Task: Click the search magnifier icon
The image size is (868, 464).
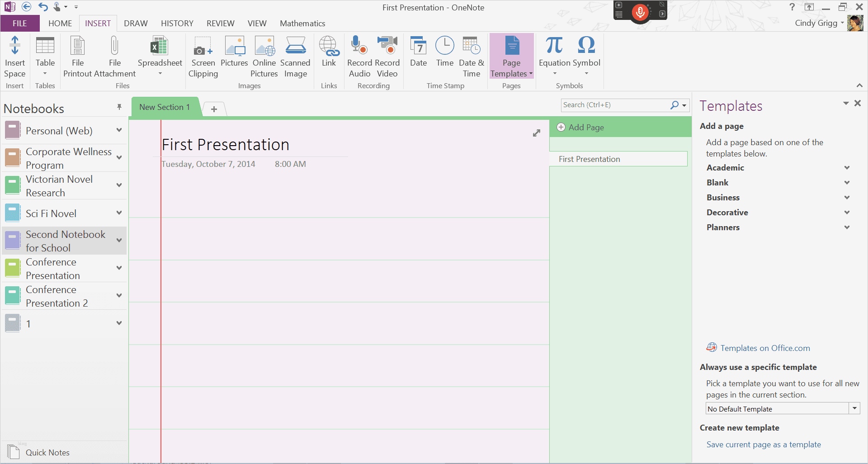Action: [x=675, y=105]
